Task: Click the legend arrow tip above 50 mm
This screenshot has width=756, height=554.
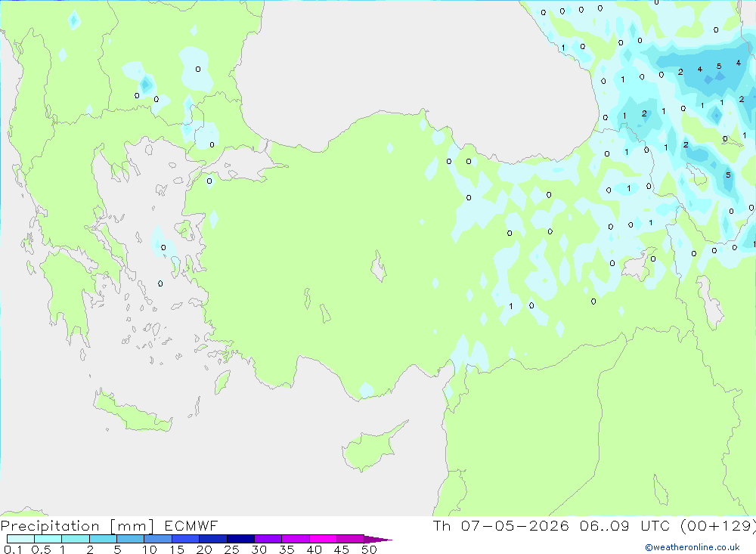Action: coord(378,540)
